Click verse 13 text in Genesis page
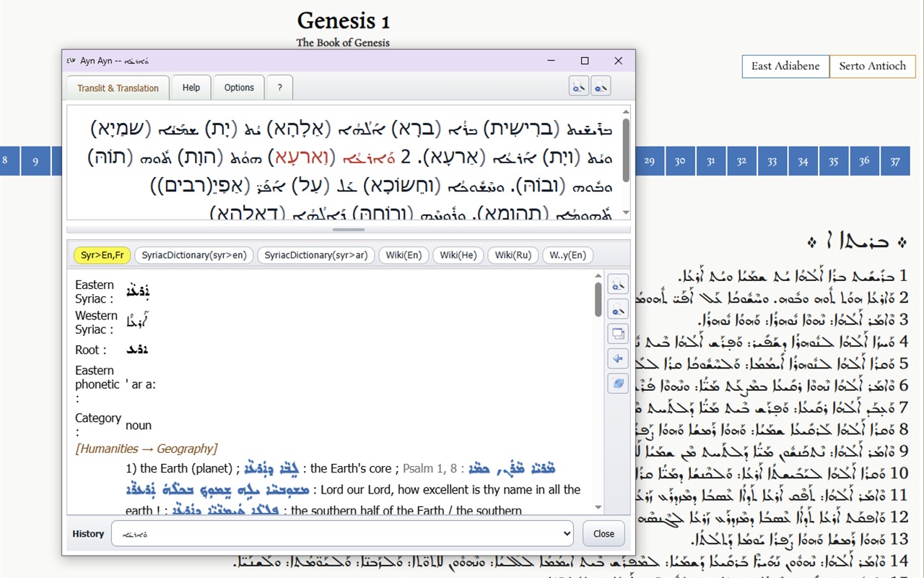This screenshot has width=924, height=578. pos(798,539)
